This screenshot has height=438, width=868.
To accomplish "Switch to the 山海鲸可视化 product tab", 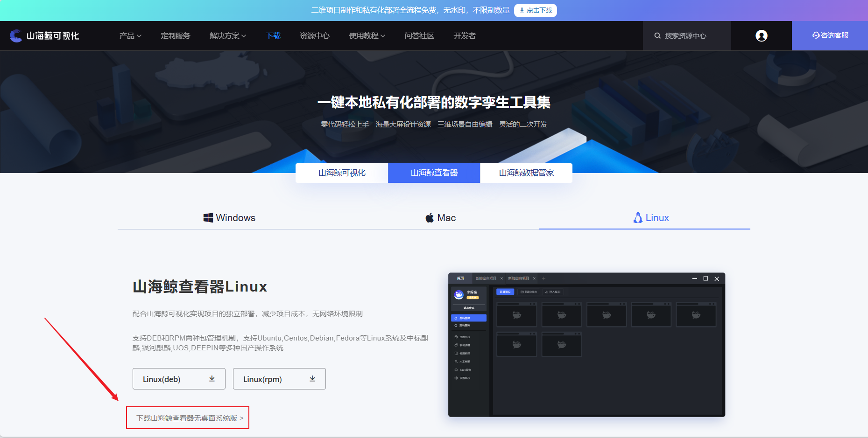I will [342, 173].
